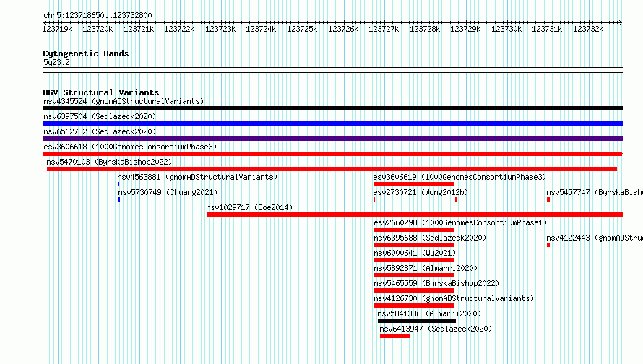The height and width of the screenshot is (364, 643).
Task: Click the 123720k ruler tick label
Action: [98, 29]
